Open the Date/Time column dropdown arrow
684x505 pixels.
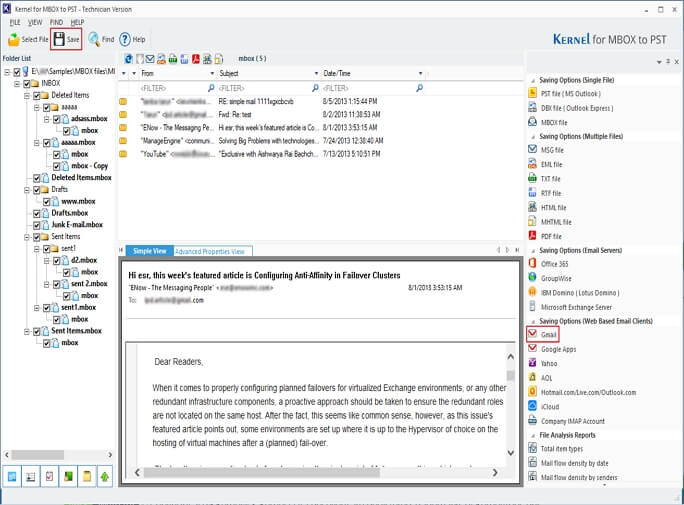[421, 73]
